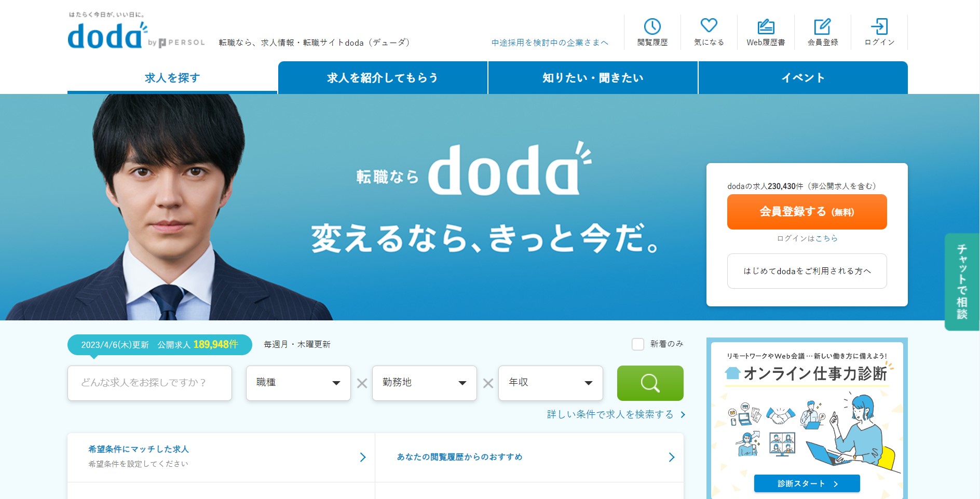Open the 閲覧履歴 viewing history icon
The width and height of the screenshot is (980, 499).
pos(652,31)
